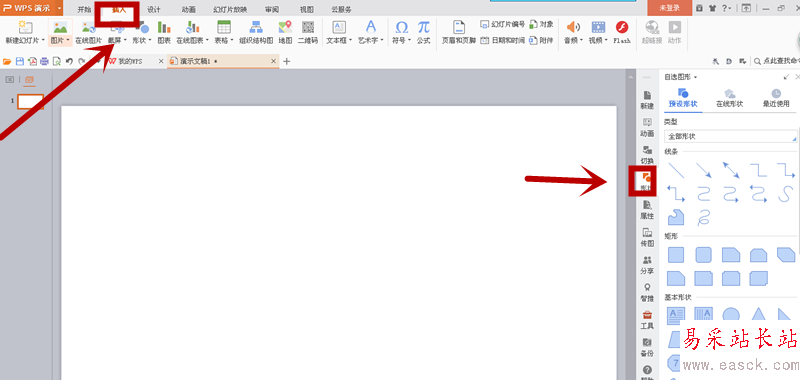Screen dimensions: 800x380
Task: Click the 附件 attachment button
Action: coord(541,40)
